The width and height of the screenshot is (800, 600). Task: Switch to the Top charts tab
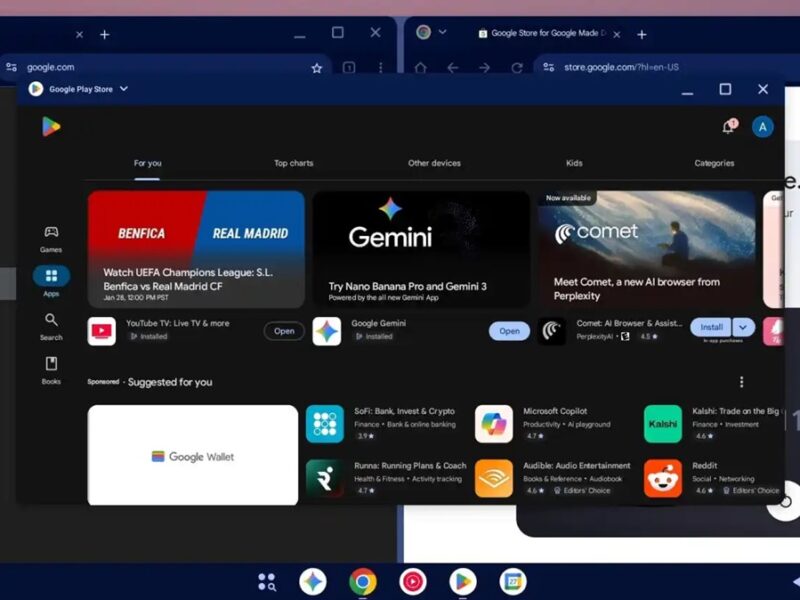click(293, 163)
